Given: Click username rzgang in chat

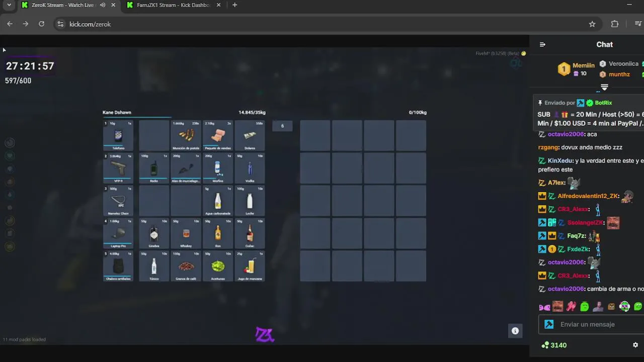Looking at the screenshot, I should (548, 147).
